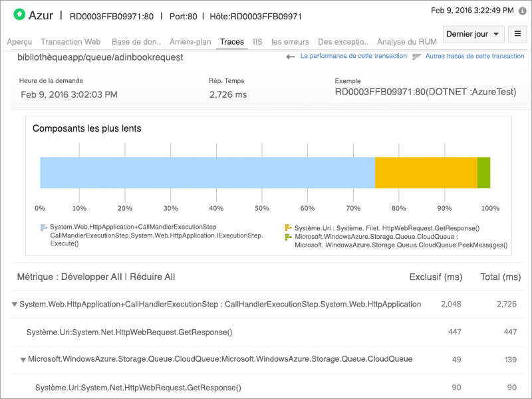
Task: Click the list icon beside Autres traces
Action: point(416,57)
